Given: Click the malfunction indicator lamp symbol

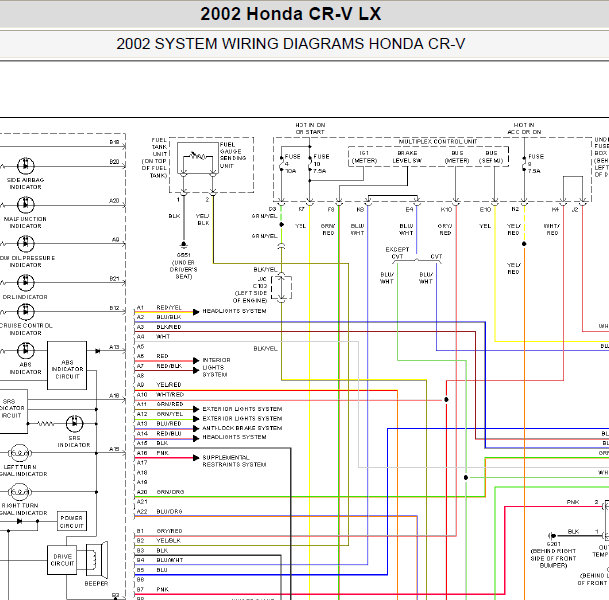Looking at the screenshot, I should point(26,205).
